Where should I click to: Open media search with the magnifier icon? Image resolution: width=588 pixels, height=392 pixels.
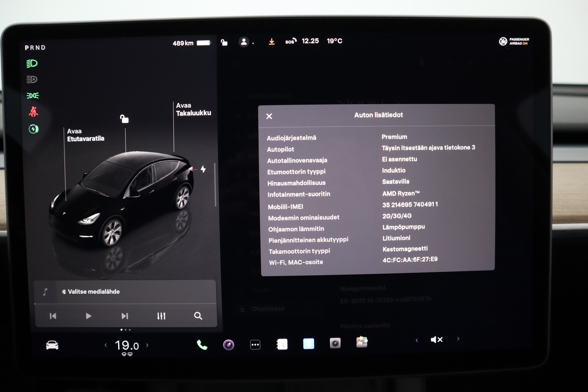(x=198, y=316)
